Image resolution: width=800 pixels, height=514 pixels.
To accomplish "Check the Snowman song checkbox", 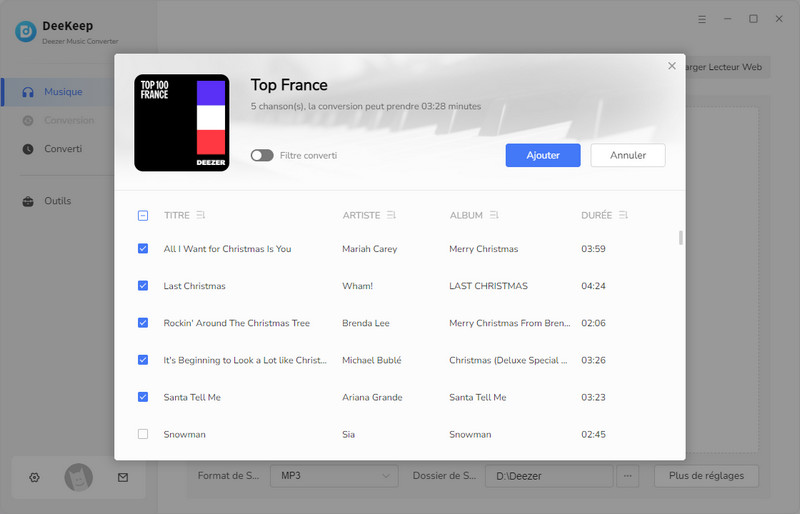I will pyautogui.click(x=143, y=434).
